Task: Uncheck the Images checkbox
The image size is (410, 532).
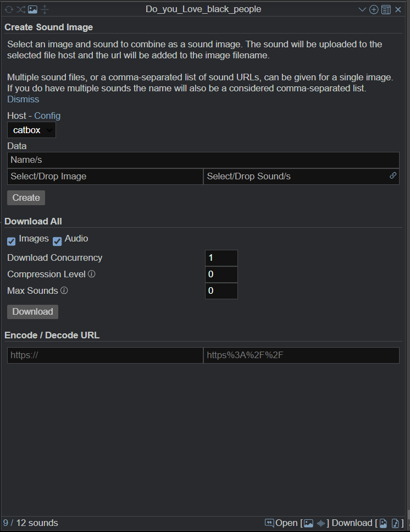Action: coord(11,241)
